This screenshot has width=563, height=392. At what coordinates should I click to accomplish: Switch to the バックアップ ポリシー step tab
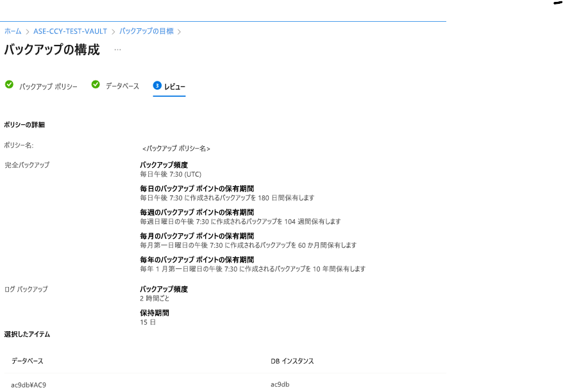[48, 86]
